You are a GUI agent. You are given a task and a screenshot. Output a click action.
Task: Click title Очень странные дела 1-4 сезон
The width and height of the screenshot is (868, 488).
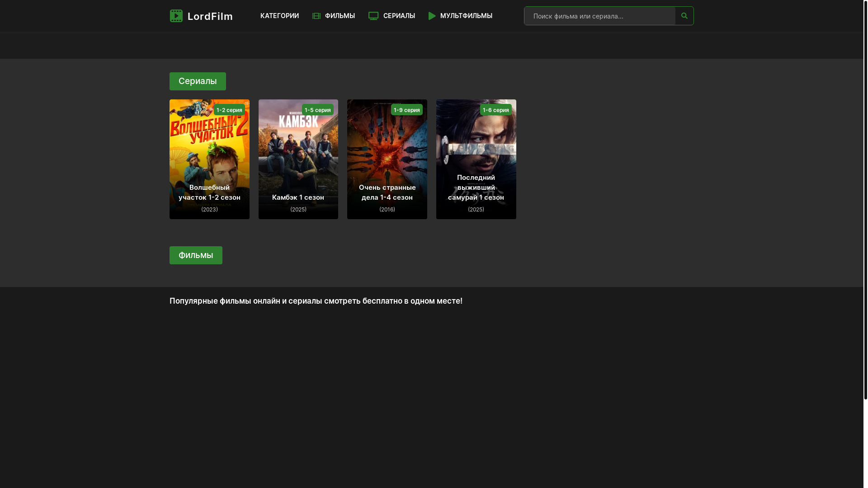[x=387, y=192]
